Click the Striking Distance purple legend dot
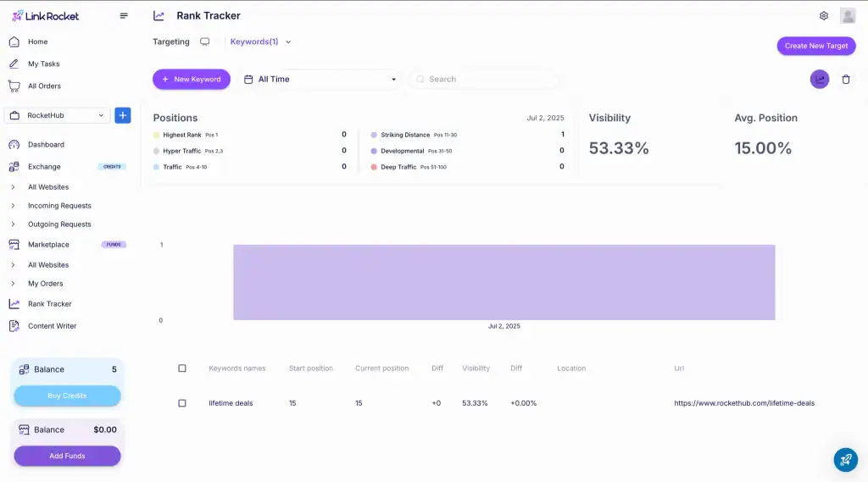Screen dimensions: 868x482 point(374,135)
